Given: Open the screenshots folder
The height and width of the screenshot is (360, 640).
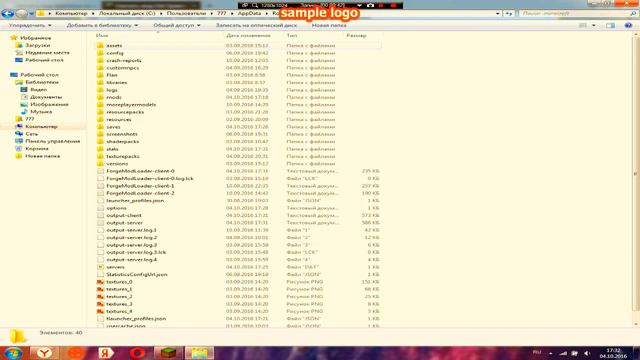Looking at the screenshot, I should (x=122, y=134).
